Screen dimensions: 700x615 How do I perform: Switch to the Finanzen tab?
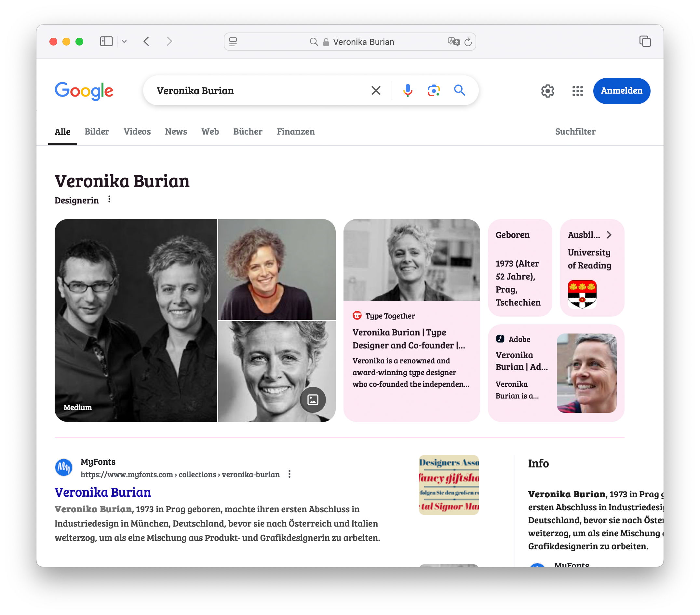point(296,132)
